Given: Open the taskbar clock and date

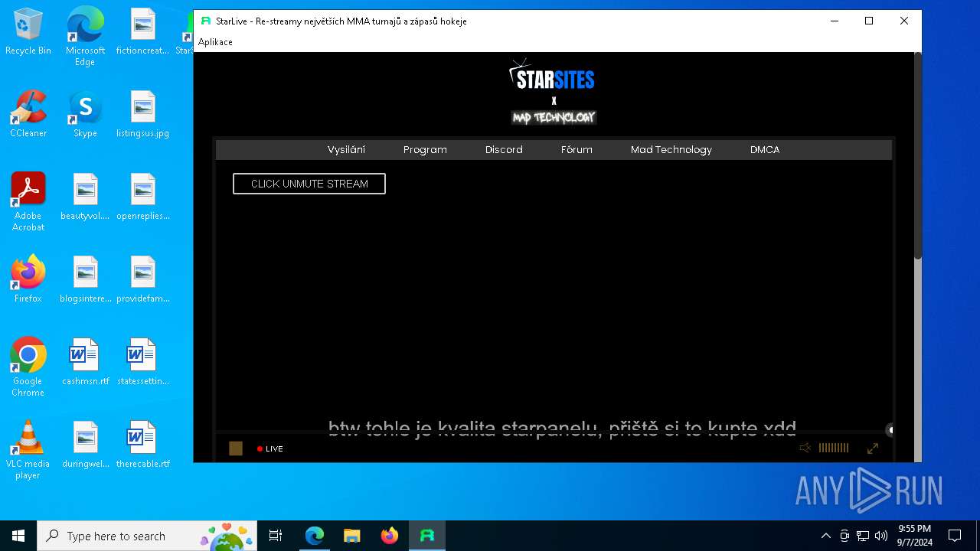Looking at the screenshot, I should (x=914, y=536).
